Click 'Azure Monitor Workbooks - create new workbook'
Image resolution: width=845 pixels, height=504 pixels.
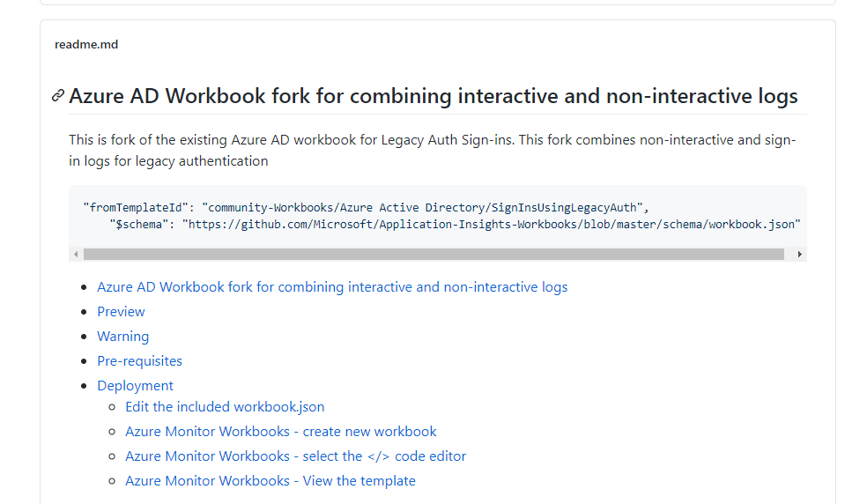coord(280,432)
